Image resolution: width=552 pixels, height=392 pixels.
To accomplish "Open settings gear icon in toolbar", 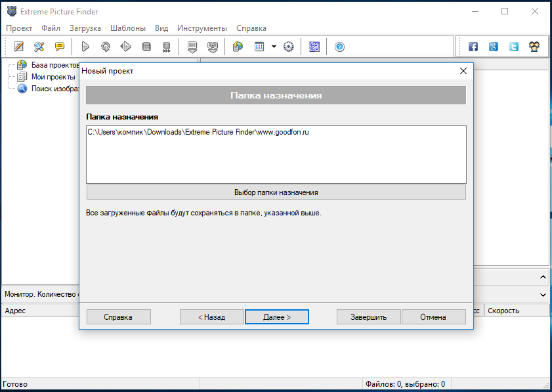I will [x=289, y=47].
